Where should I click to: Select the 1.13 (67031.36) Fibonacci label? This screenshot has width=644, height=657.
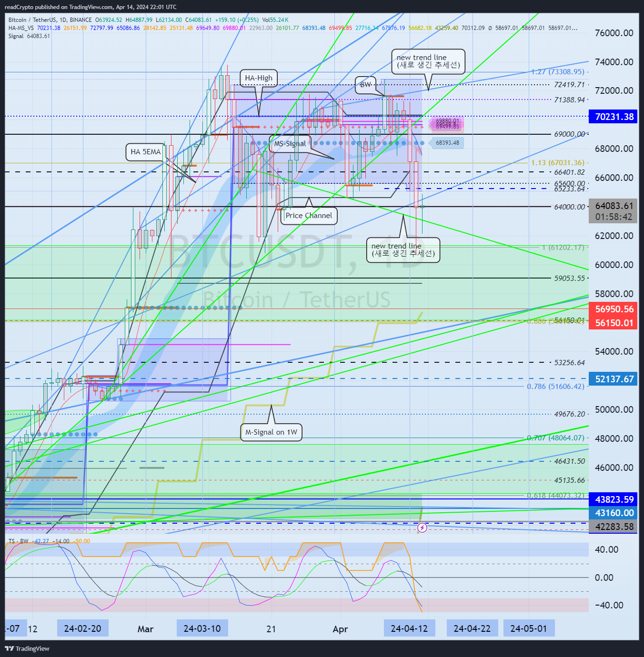tap(558, 163)
